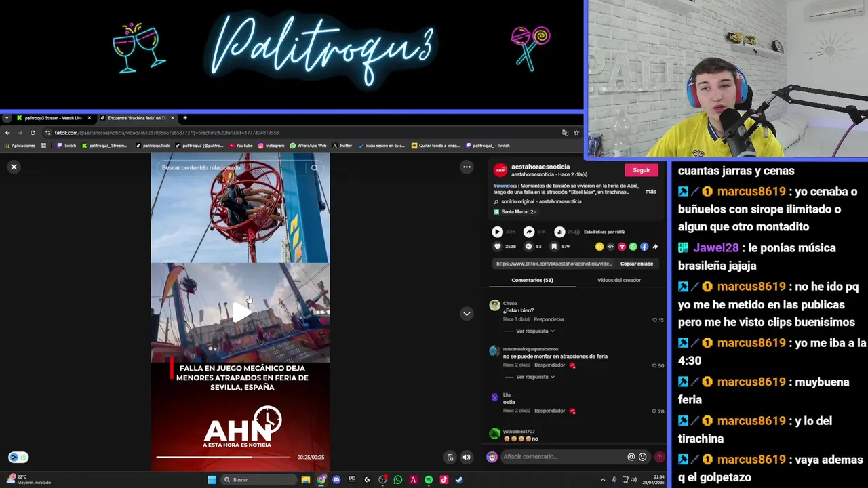Viewport: 868px width, 488px height.
Task: Insert mention with the @ icon
Action: click(x=631, y=457)
